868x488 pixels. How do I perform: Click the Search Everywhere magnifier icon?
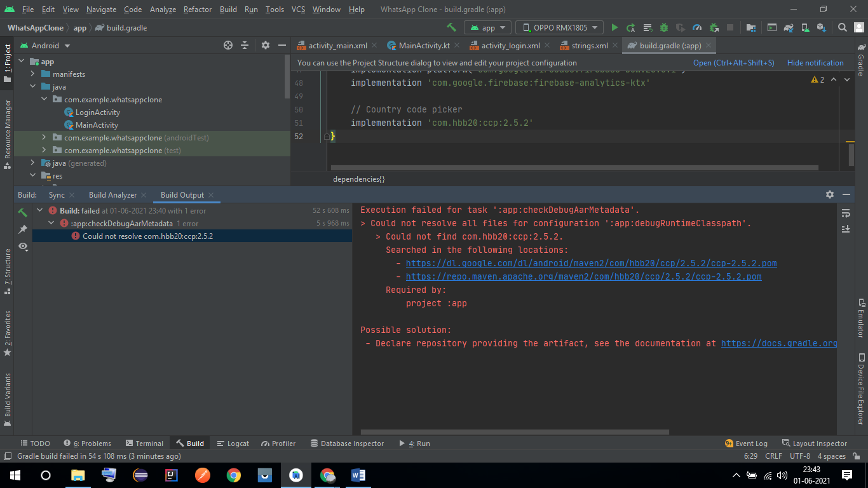pyautogui.click(x=842, y=27)
